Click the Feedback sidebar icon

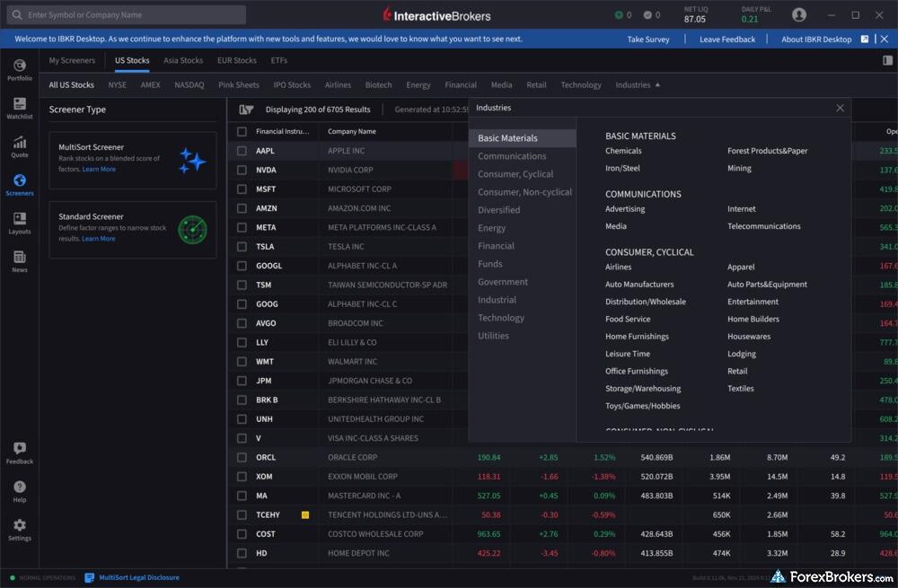click(x=20, y=452)
